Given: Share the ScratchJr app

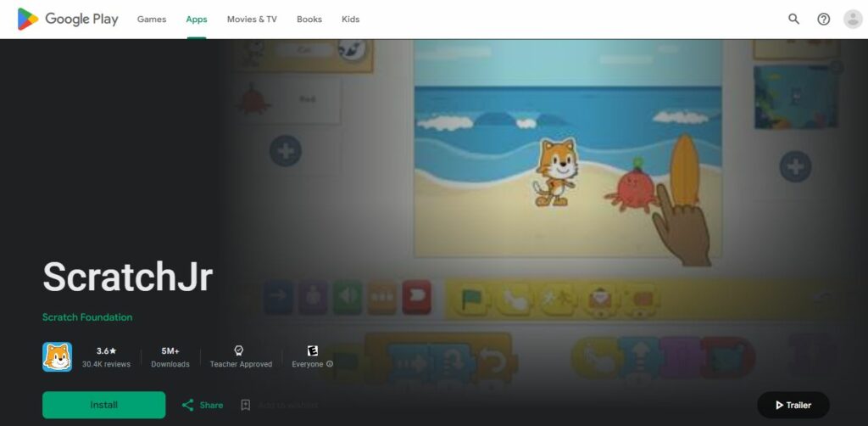Looking at the screenshot, I should 203,406.
